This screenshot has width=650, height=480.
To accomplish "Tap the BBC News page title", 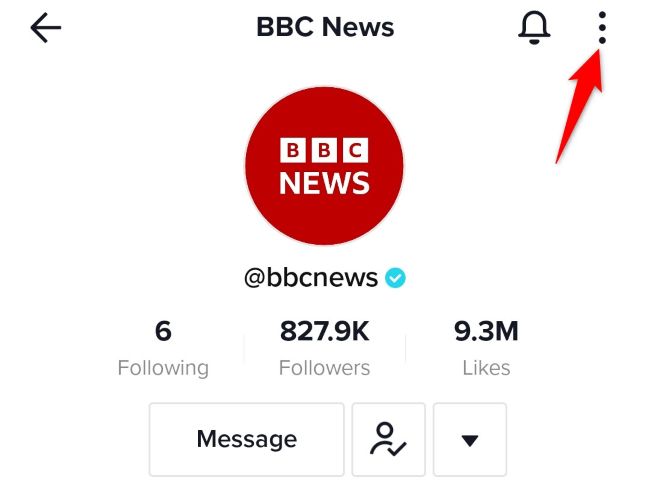I will point(325,27).
